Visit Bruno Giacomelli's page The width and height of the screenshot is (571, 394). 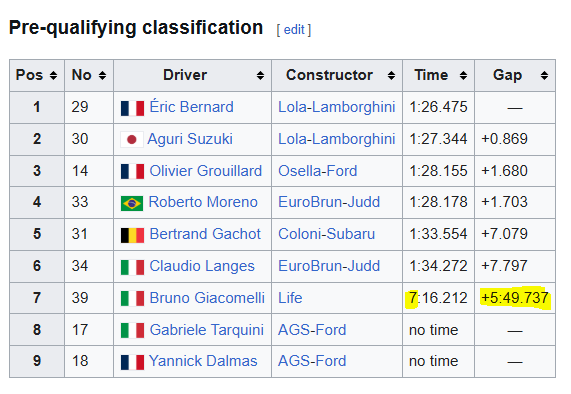[207, 298]
